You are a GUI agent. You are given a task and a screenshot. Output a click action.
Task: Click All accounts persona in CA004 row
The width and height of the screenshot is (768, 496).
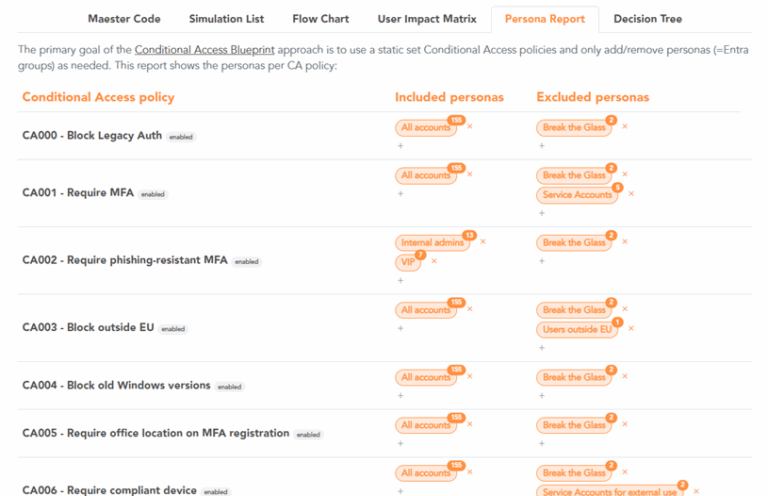pyautogui.click(x=426, y=378)
